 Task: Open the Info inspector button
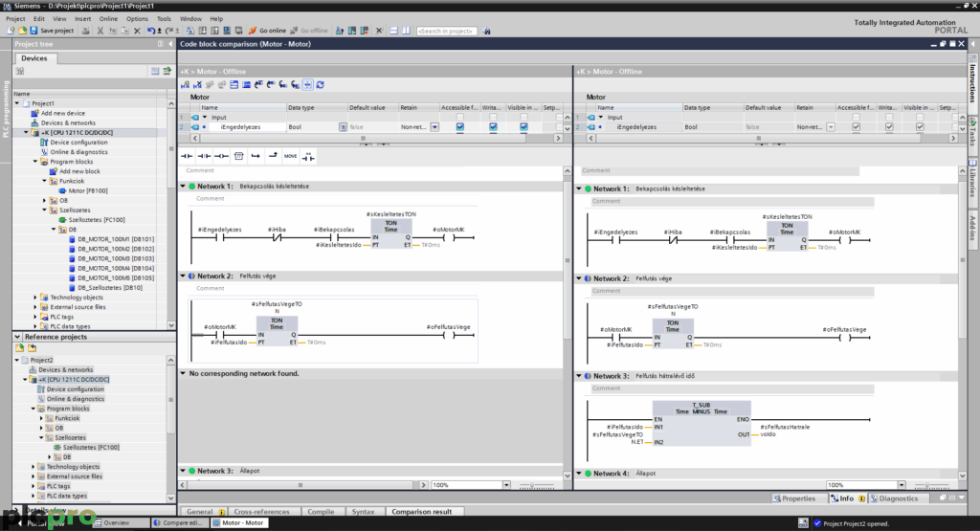pyautogui.click(x=846, y=498)
